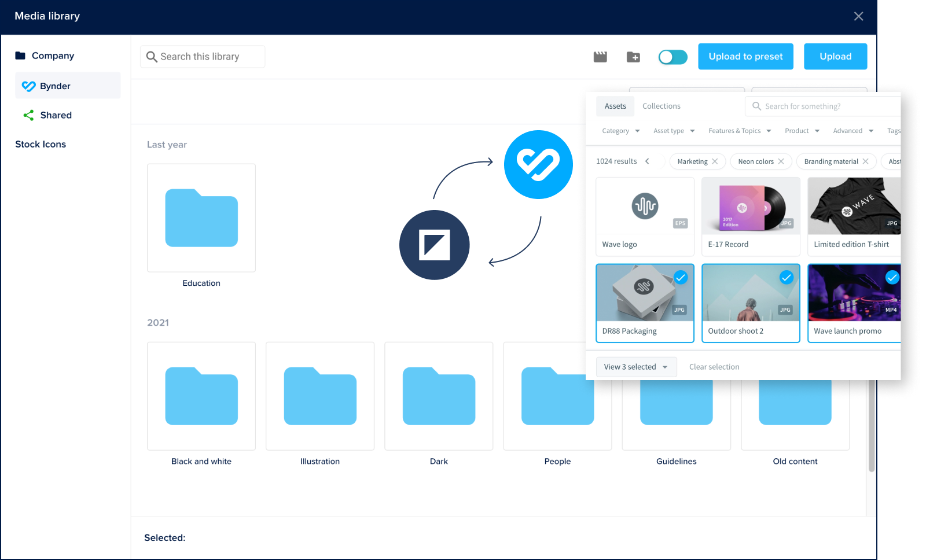
Task: Open the Illustration folder
Action: click(x=320, y=396)
